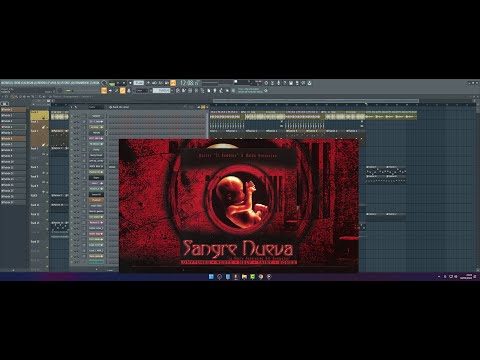Toggle Pattern/Song mode switch in the transport
480x360 pixels.
[x=112, y=83]
